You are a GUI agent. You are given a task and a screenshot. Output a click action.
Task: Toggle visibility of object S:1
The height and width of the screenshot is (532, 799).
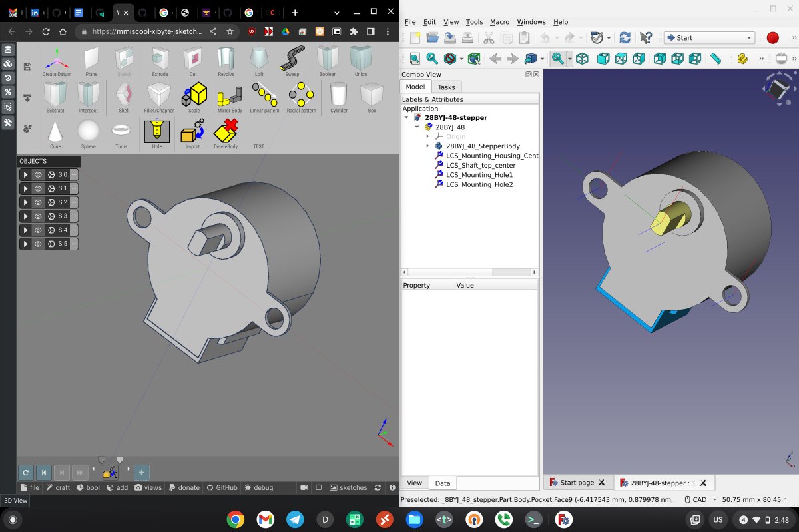pyautogui.click(x=38, y=188)
